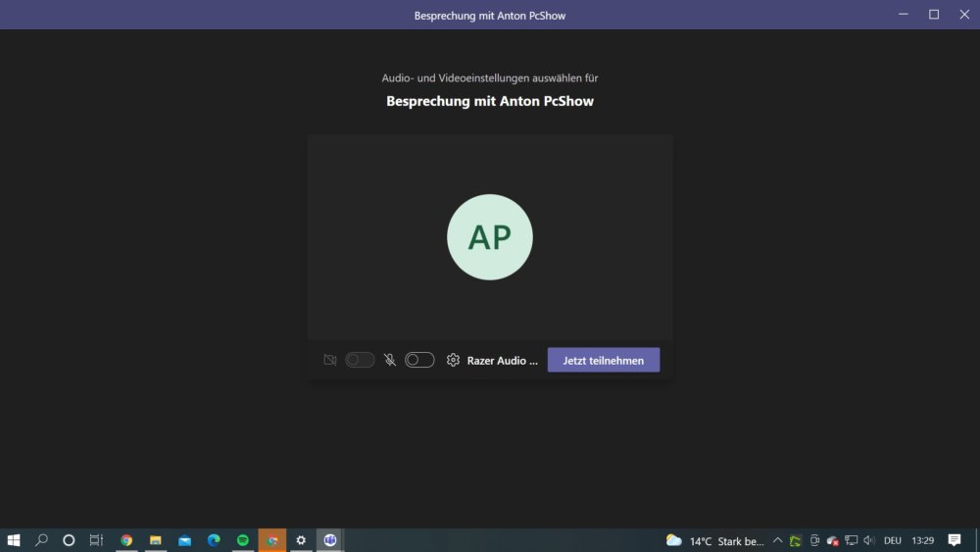Open network status tray icon
Viewport: 980px width, 552px height.
(x=852, y=540)
